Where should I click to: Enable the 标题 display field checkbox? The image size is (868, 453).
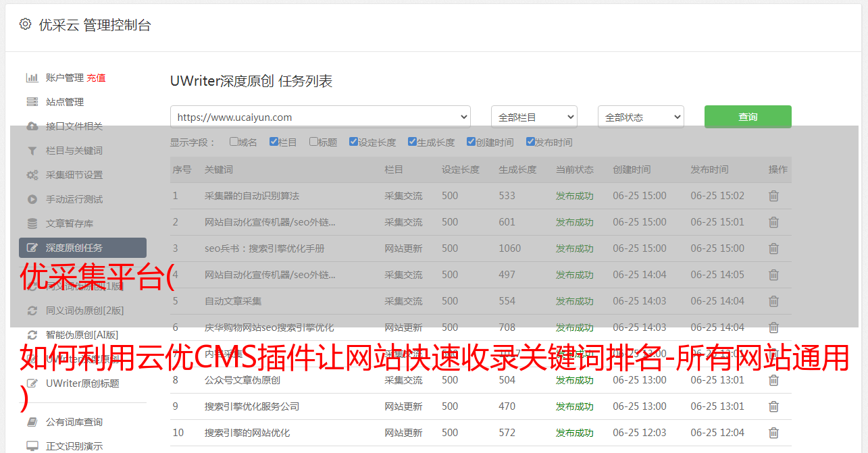(313, 142)
